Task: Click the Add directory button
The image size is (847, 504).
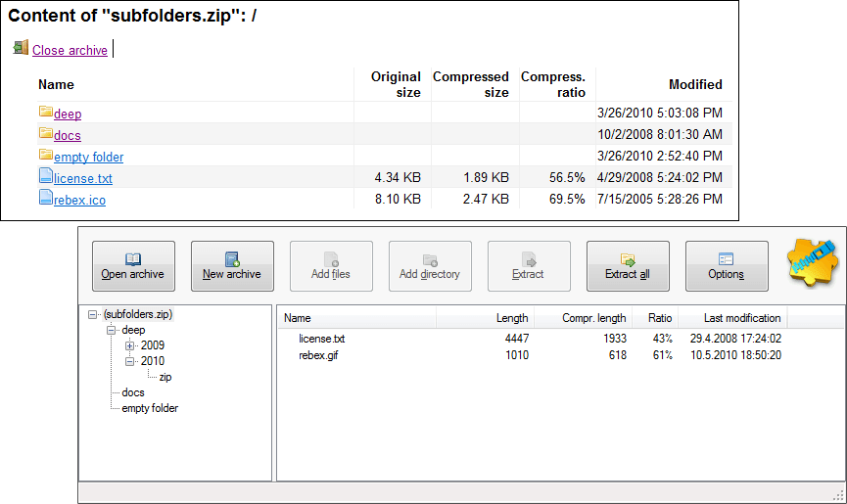Action: (430, 266)
